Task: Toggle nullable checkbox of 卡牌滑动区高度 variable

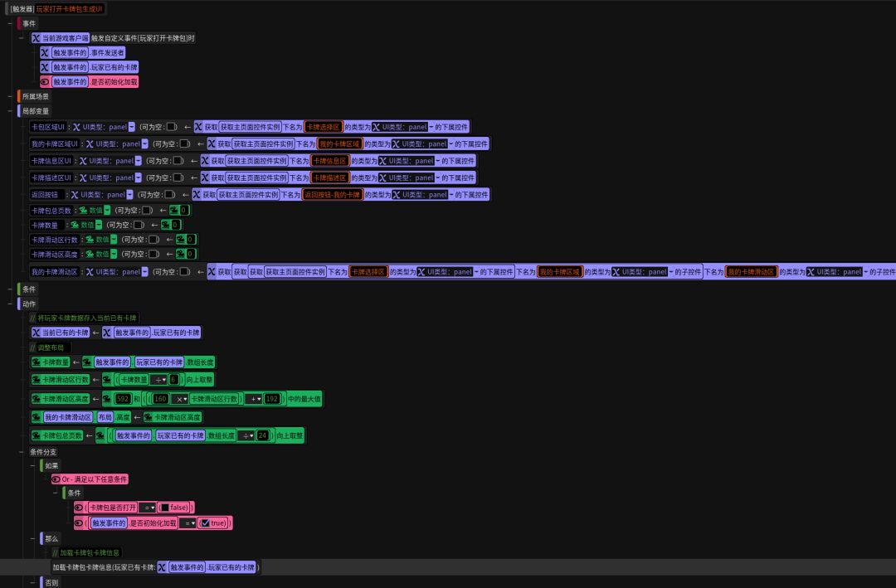Action: [153, 254]
